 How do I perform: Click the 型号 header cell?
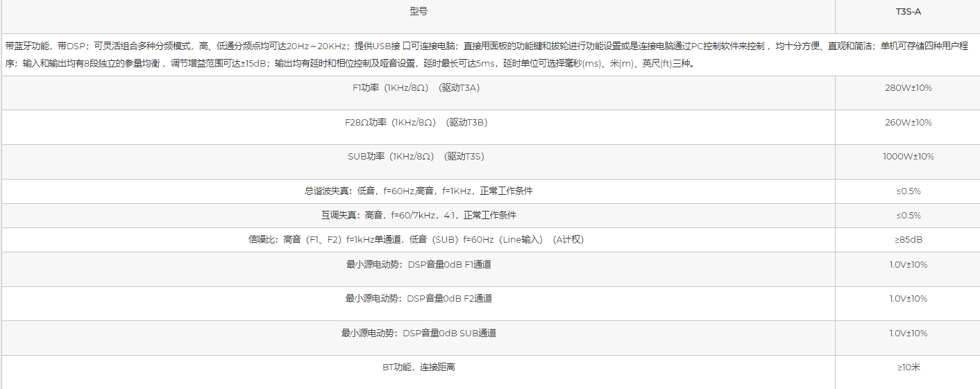(418, 12)
